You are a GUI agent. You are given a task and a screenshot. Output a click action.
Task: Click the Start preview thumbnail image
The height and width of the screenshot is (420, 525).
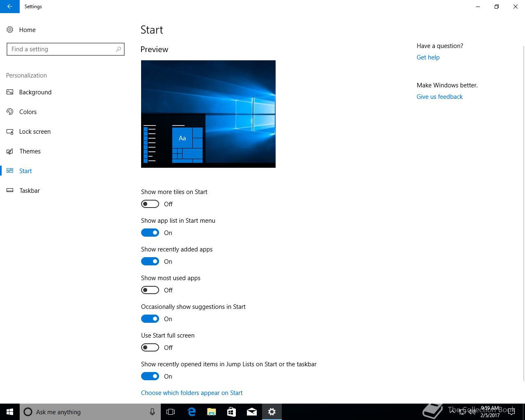tap(208, 114)
